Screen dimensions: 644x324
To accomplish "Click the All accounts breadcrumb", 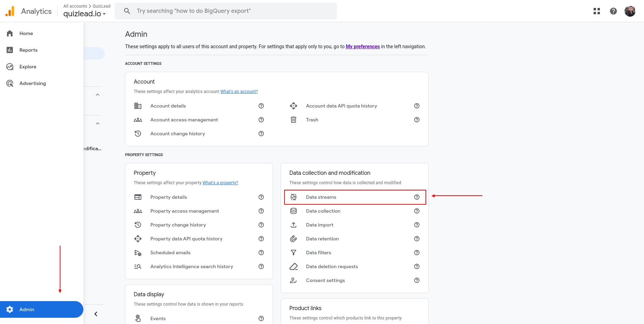I will [x=75, y=6].
